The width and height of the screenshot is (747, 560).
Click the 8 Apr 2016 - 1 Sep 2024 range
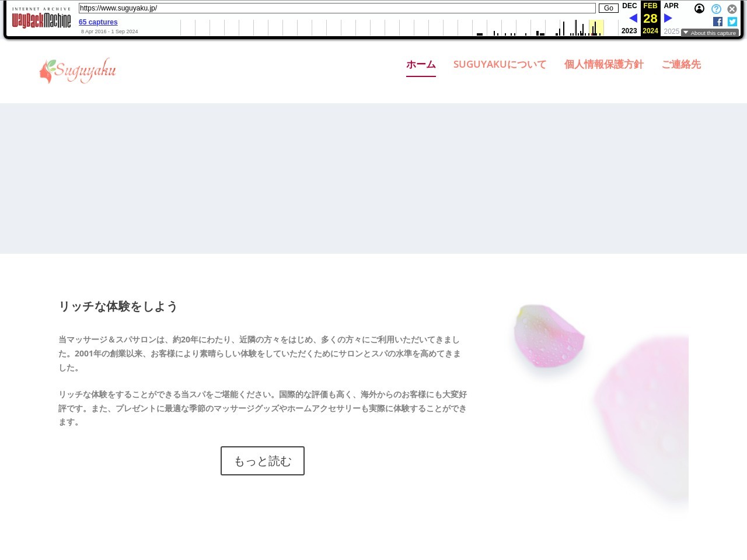click(x=110, y=32)
